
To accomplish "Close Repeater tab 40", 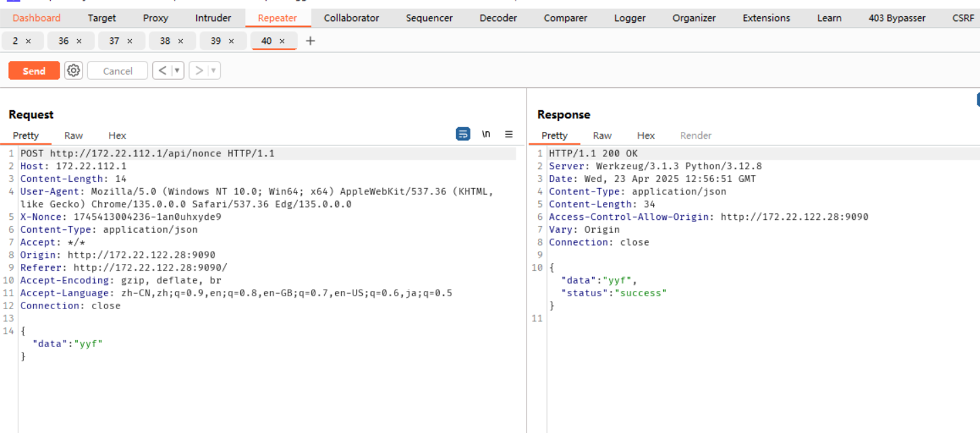I will (282, 41).
